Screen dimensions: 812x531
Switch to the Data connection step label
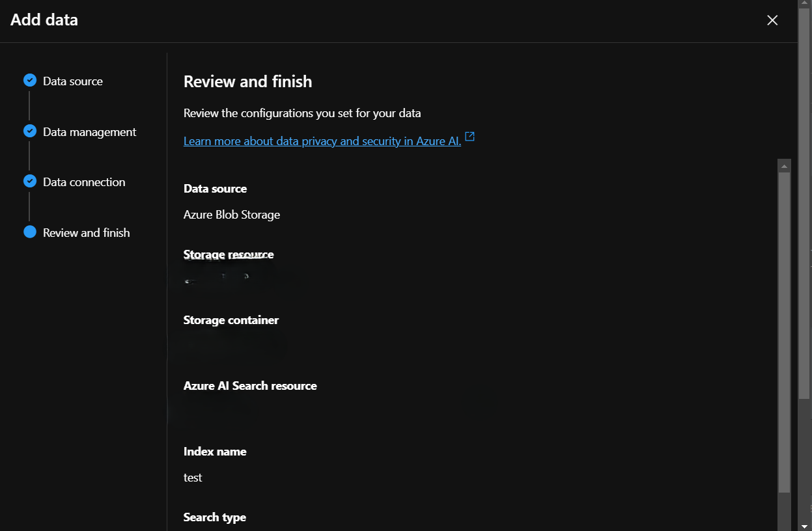84,182
